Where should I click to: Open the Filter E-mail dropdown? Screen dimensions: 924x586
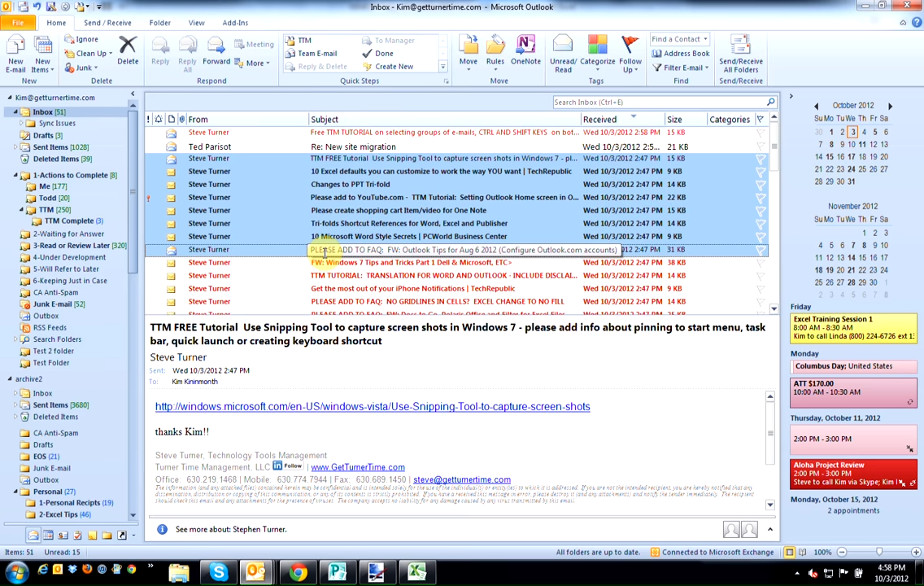pos(682,68)
